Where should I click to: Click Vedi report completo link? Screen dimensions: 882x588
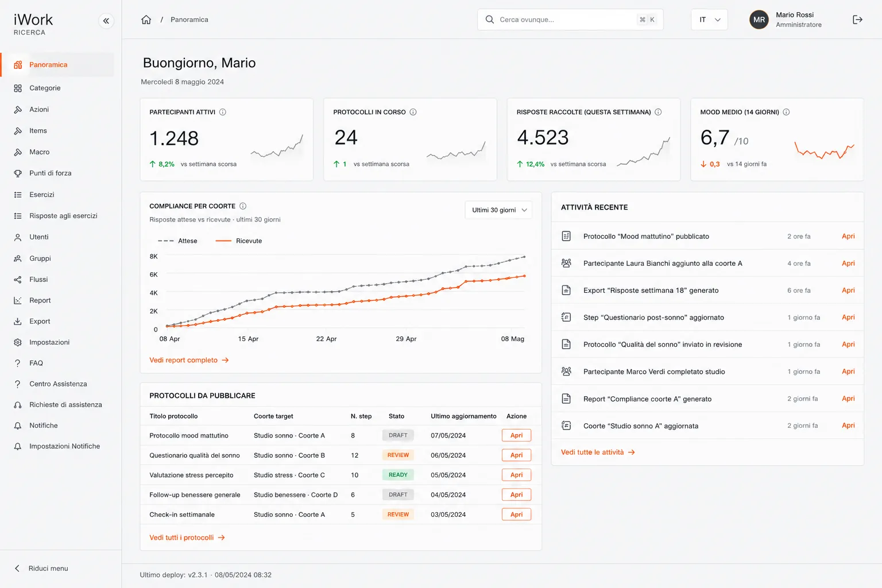189,360
